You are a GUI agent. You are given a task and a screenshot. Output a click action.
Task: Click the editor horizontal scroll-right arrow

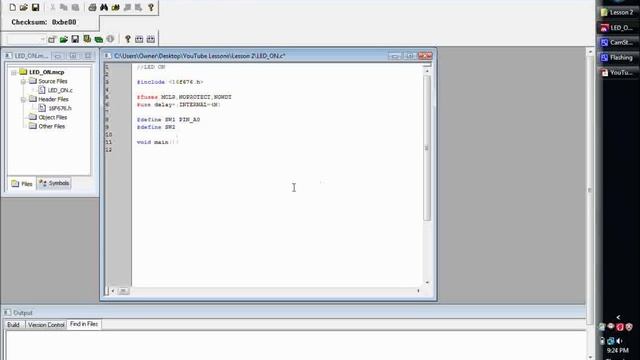pos(418,291)
